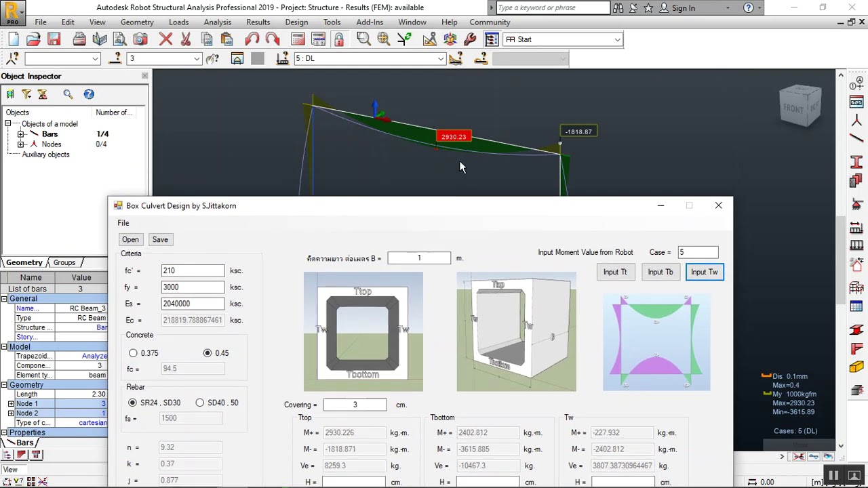Click the Input Tb button
Screen dimensions: 868x488
coord(660,272)
